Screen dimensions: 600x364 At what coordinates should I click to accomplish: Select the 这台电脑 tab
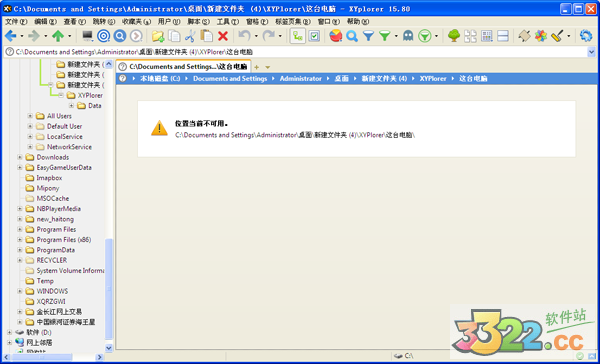coord(184,67)
